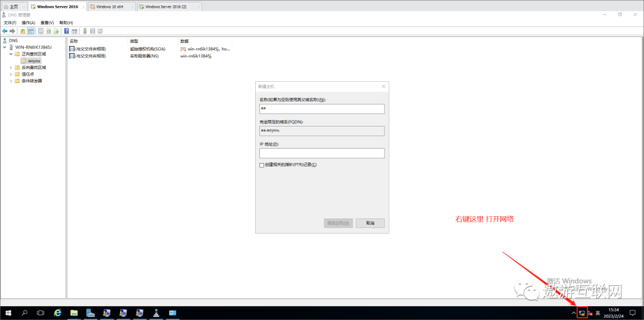The image size is (644, 320).
Task: Switch to the 主页 tab
Action: pos(14,7)
